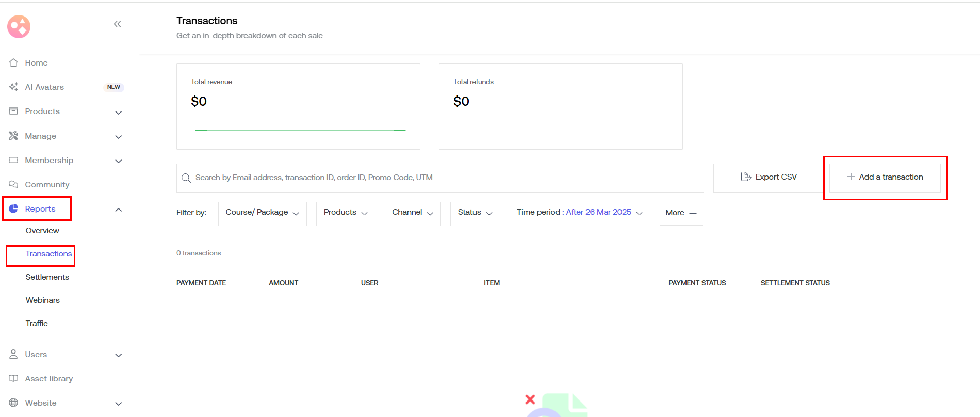Click Add a transaction button
The width and height of the screenshot is (980, 417).
[x=885, y=177]
